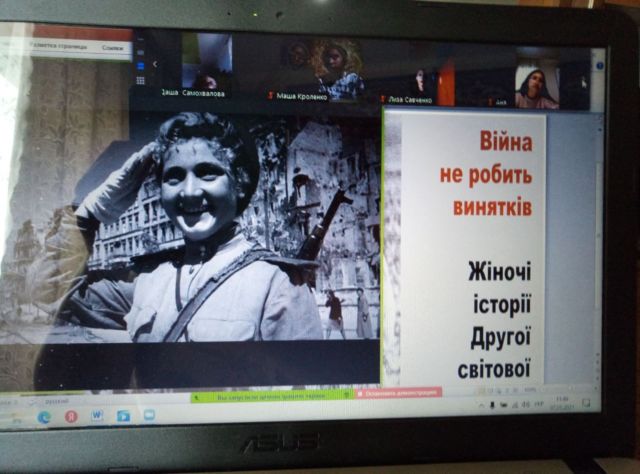This screenshot has height=474, width=640.
Task: Hide video panel using the top minimize icon
Action: 140,40
